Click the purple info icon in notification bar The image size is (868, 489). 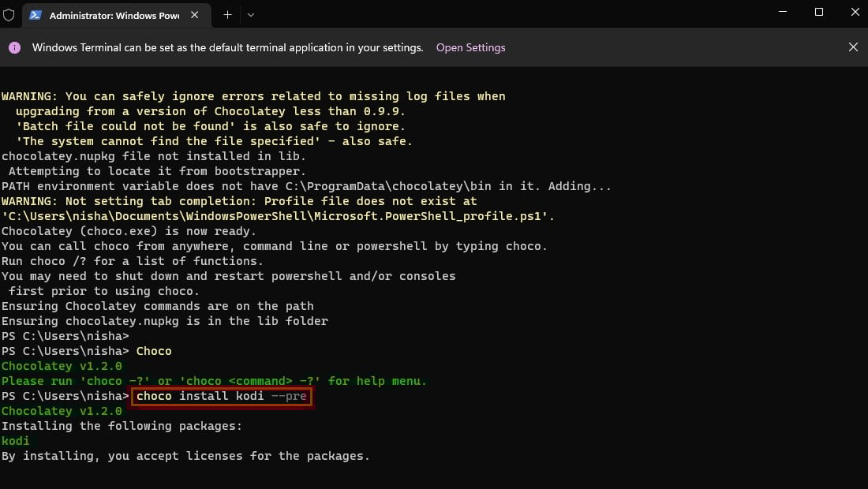click(14, 47)
